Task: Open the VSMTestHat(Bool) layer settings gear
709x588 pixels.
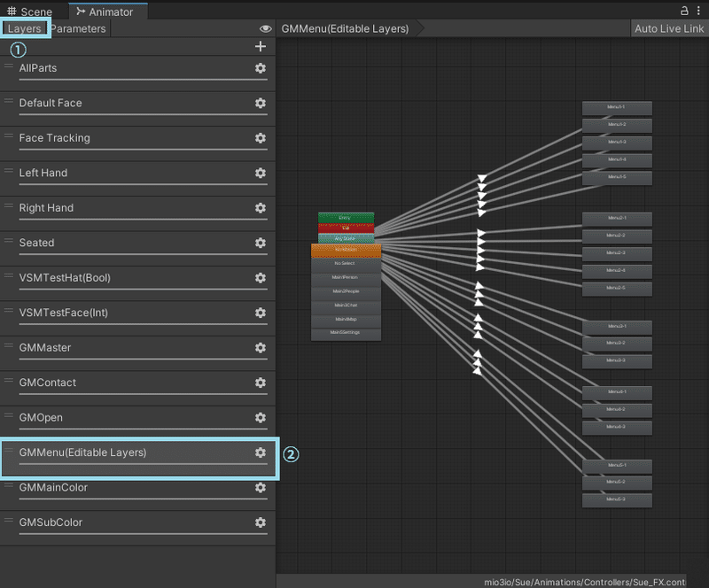Action: coord(260,278)
